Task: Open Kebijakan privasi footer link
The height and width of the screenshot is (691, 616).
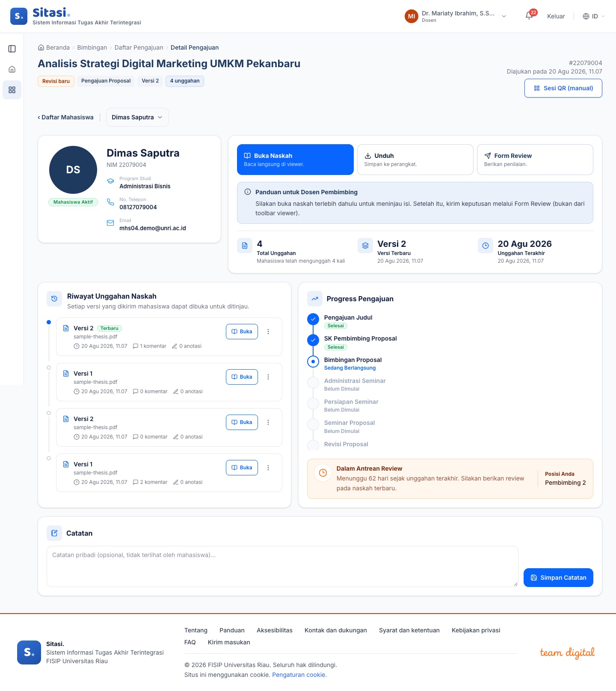Action: pyautogui.click(x=476, y=630)
